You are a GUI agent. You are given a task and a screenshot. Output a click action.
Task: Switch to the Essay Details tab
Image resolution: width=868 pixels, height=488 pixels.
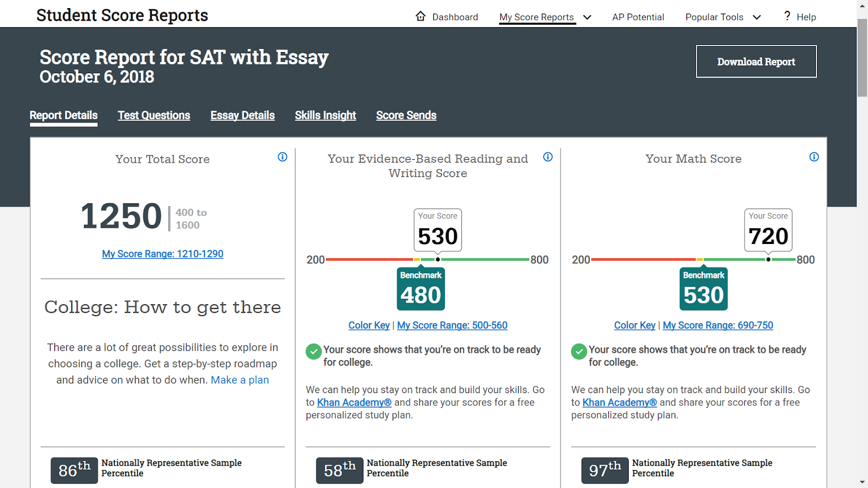pyautogui.click(x=242, y=115)
